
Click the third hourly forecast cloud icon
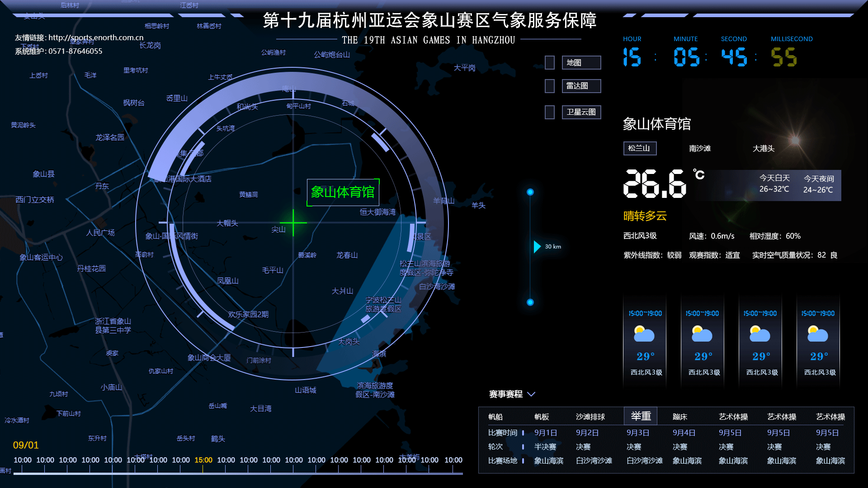pyautogui.click(x=759, y=334)
